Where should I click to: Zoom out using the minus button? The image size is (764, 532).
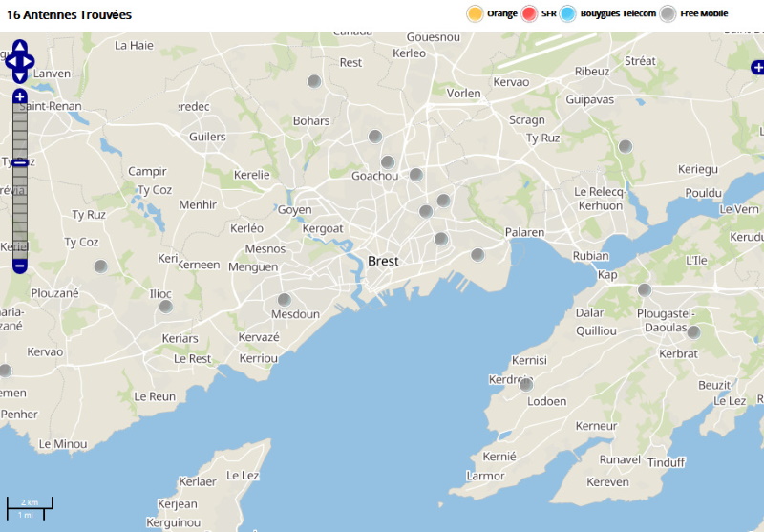(20, 266)
